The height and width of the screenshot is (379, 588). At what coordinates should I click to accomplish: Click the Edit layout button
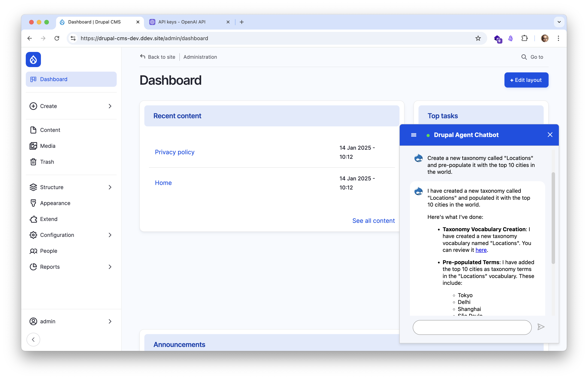coord(526,80)
